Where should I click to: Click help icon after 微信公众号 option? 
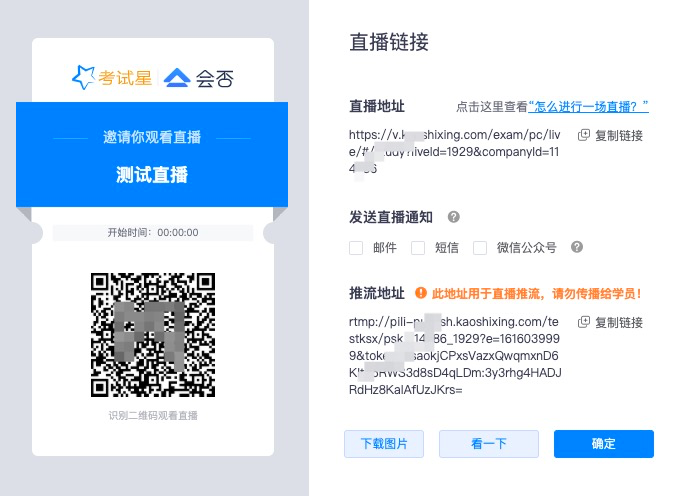pos(577,247)
